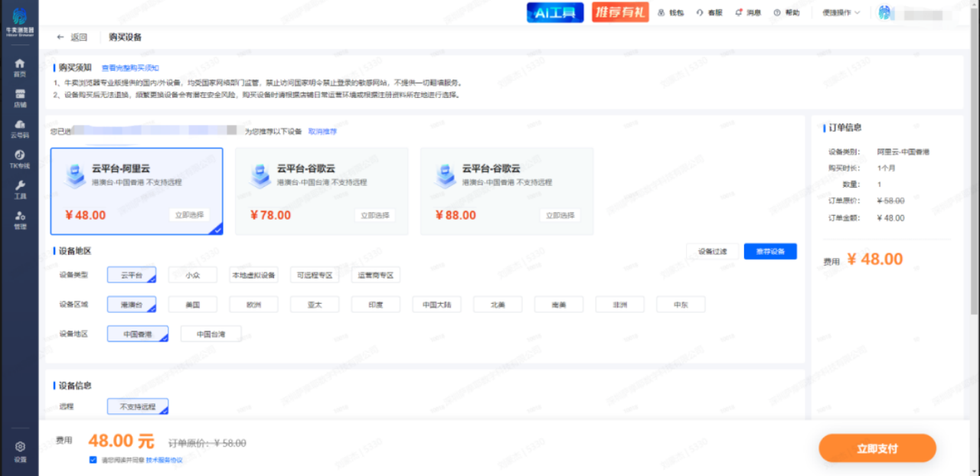The height and width of the screenshot is (476, 980).
Task: Click 立即选择 on the ¥88.00 card
Action: (x=560, y=215)
